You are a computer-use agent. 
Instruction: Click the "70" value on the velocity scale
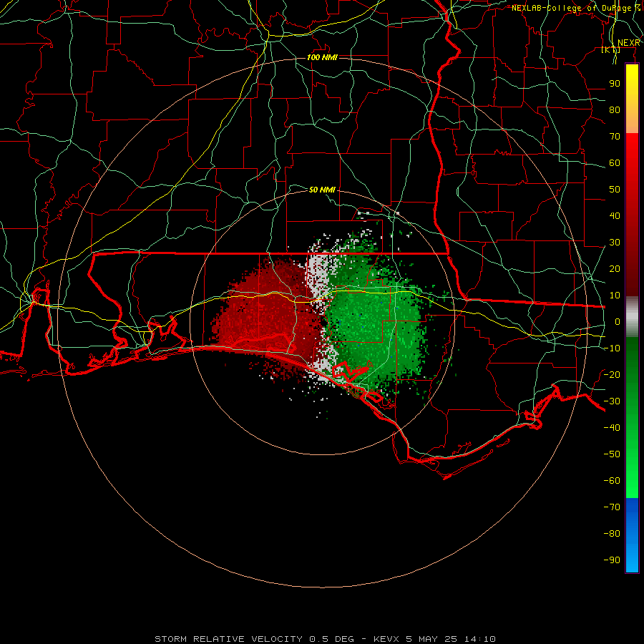point(615,137)
